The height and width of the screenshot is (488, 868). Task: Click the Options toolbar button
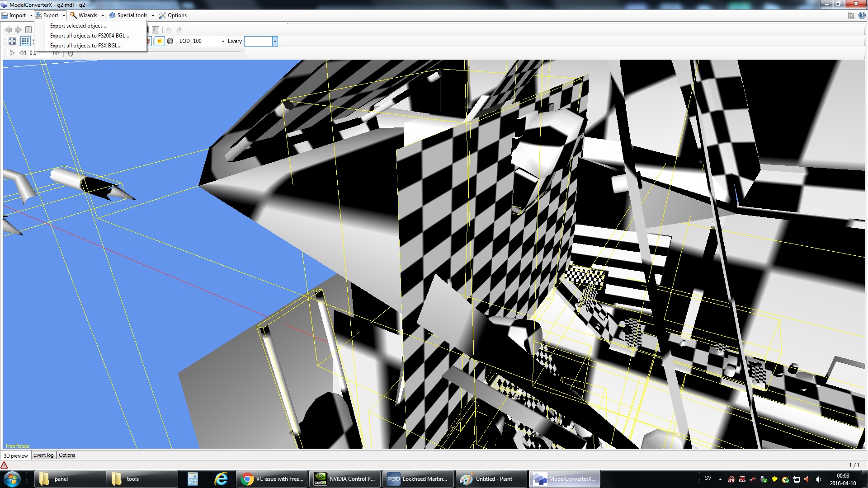(173, 15)
